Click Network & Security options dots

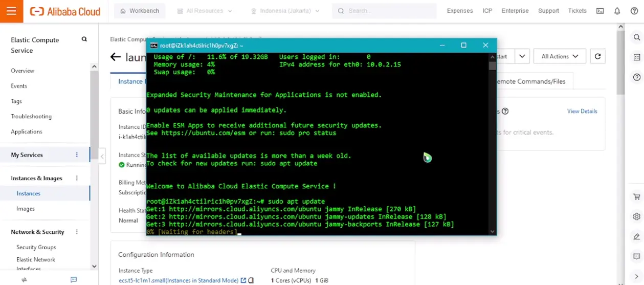[77, 232]
